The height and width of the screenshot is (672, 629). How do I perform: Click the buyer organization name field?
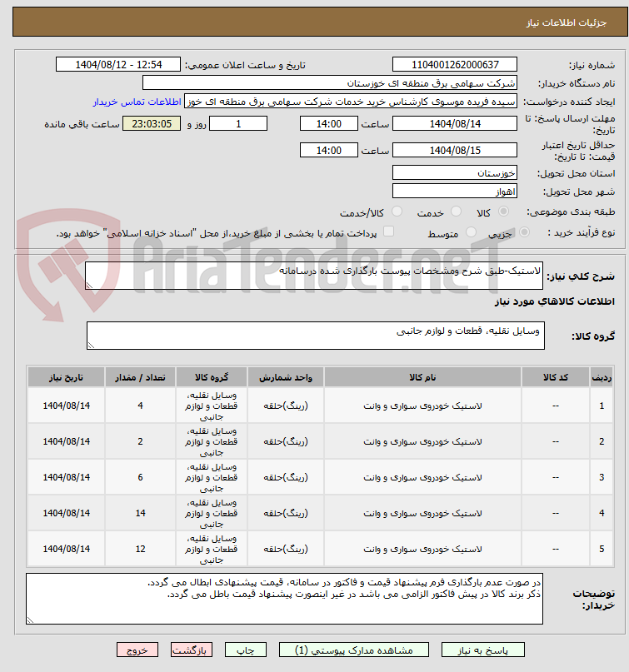click(x=329, y=83)
